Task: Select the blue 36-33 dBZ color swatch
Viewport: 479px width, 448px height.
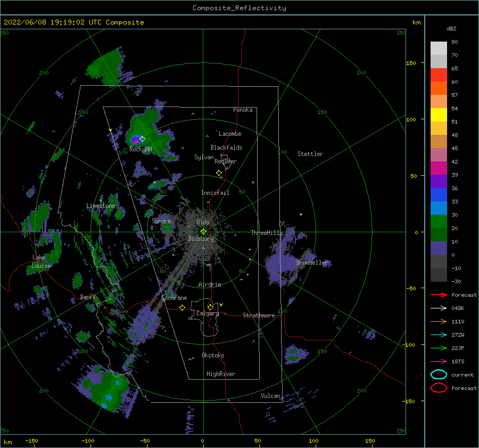Action: point(439,195)
